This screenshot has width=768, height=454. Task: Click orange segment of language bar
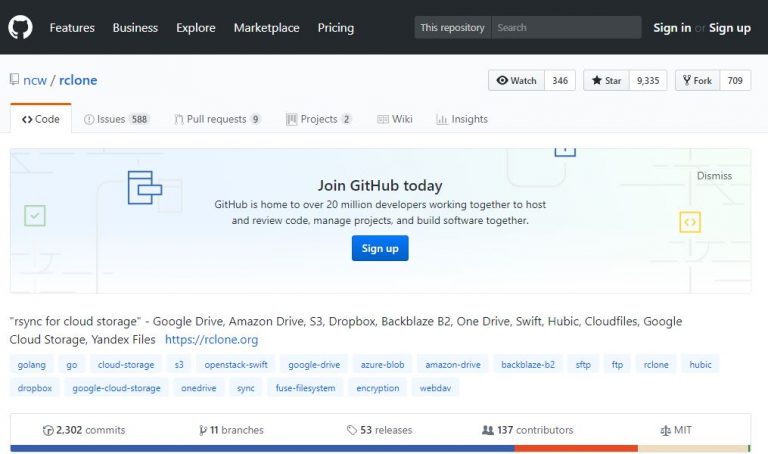click(576, 448)
